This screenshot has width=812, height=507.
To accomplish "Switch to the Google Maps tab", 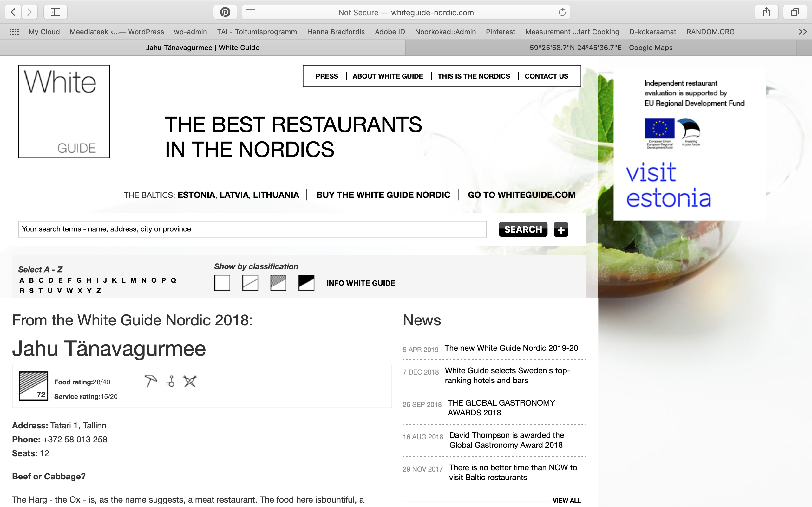I will point(601,48).
